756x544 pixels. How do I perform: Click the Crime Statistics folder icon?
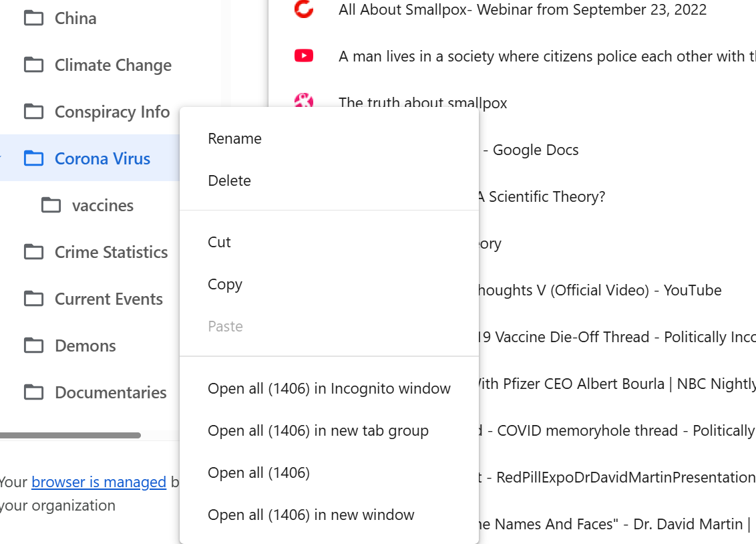click(x=34, y=252)
